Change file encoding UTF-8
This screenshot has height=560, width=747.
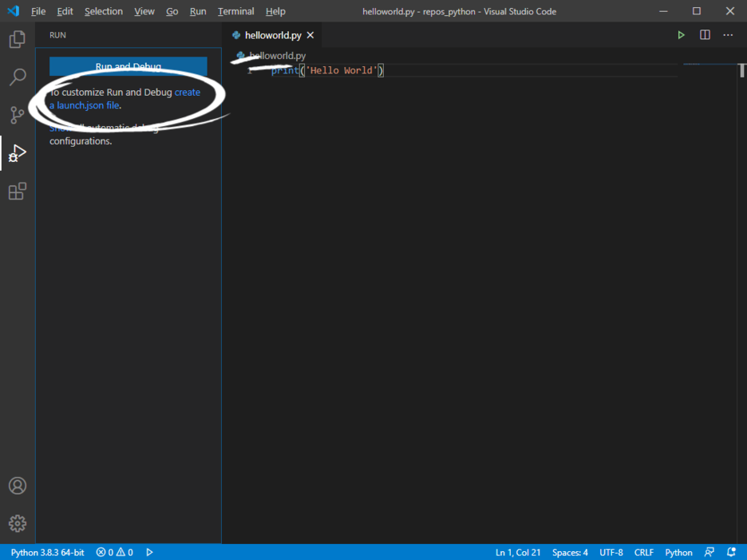click(x=611, y=552)
